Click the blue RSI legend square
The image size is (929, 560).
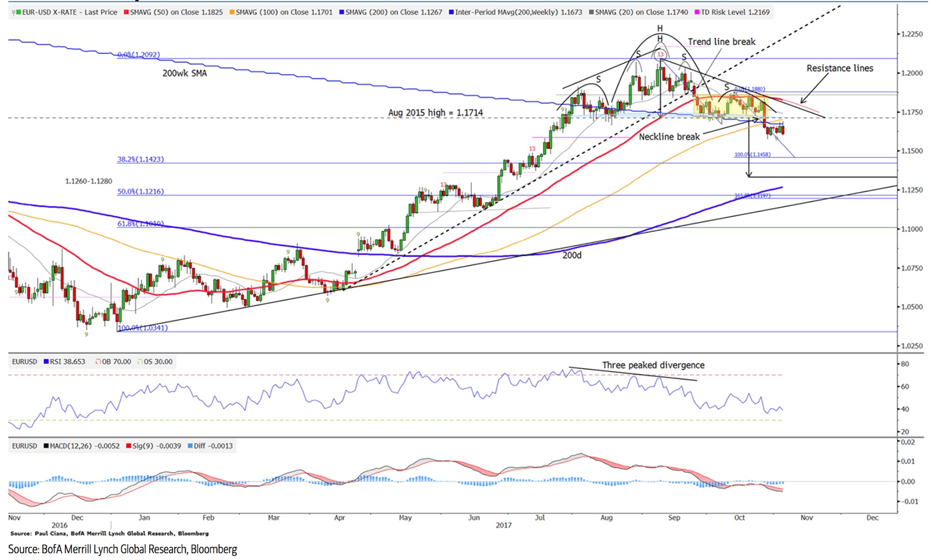click(x=47, y=362)
